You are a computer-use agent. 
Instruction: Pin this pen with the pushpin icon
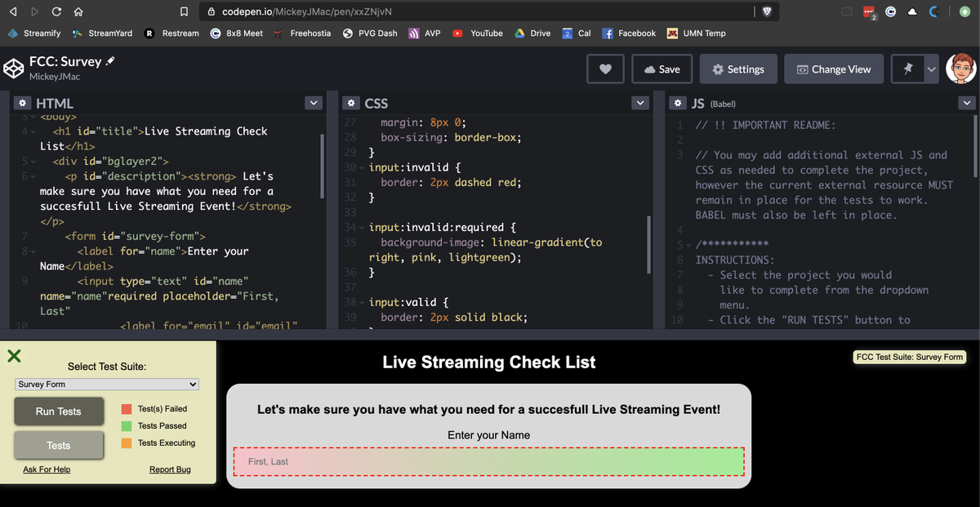(907, 69)
